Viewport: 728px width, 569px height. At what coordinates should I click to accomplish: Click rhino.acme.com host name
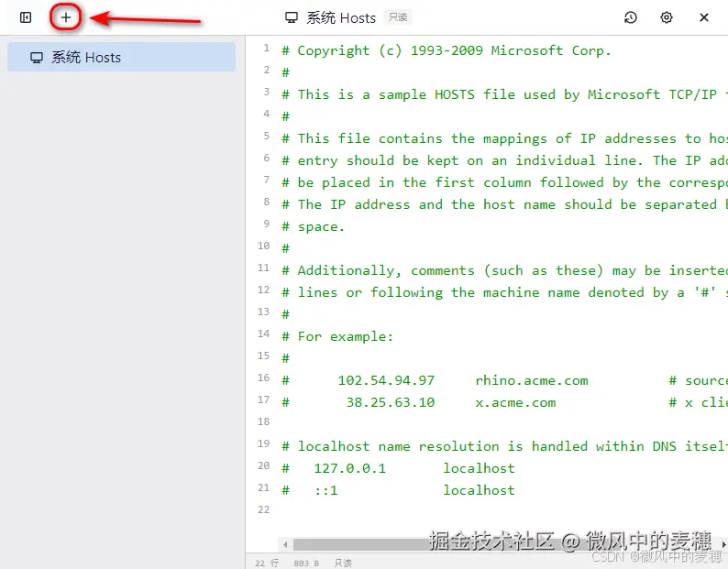[532, 380]
